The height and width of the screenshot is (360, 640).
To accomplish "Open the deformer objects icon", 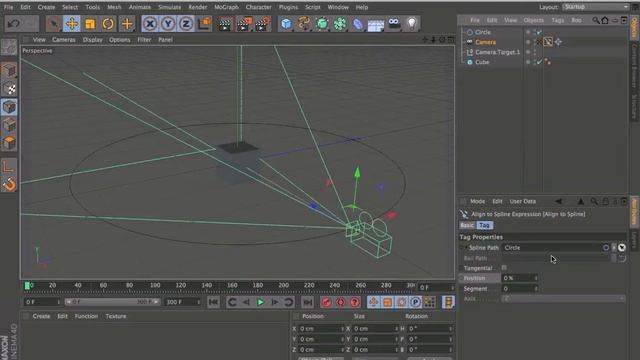I will (358, 24).
